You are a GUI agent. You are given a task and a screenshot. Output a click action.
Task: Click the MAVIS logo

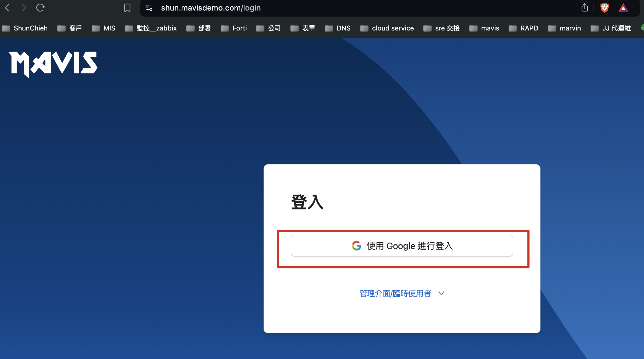click(x=53, y=64)
